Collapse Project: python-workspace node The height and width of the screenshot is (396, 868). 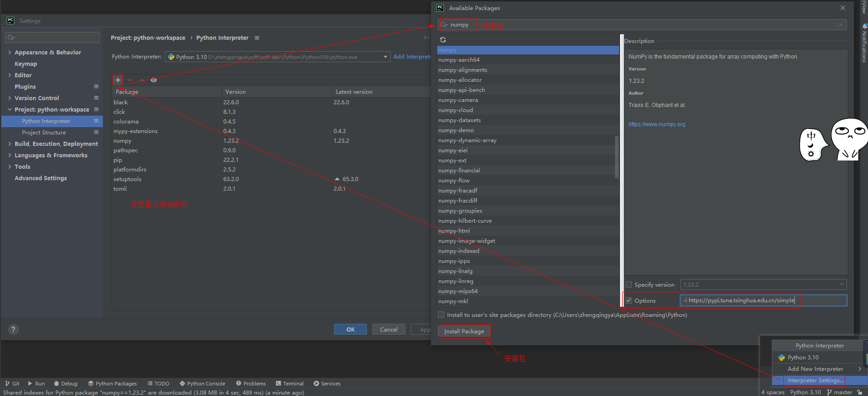coord(10,109)
